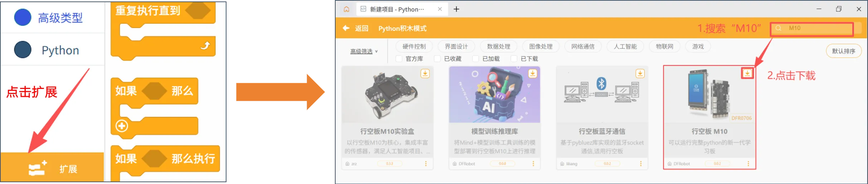This screenshot has width=868, height=184.
Task: Select the blue 高级类型 color circle
Action: pos(23,18)
